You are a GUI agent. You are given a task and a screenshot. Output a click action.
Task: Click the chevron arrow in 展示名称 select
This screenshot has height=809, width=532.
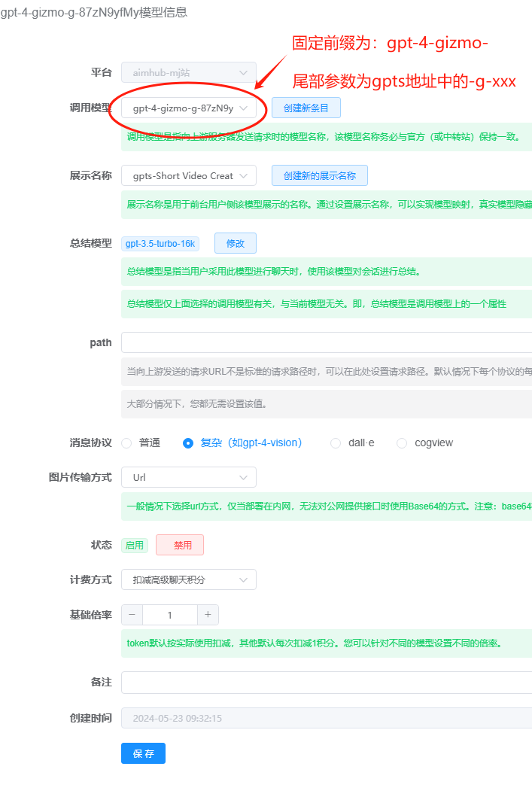(x=243, y=176)
